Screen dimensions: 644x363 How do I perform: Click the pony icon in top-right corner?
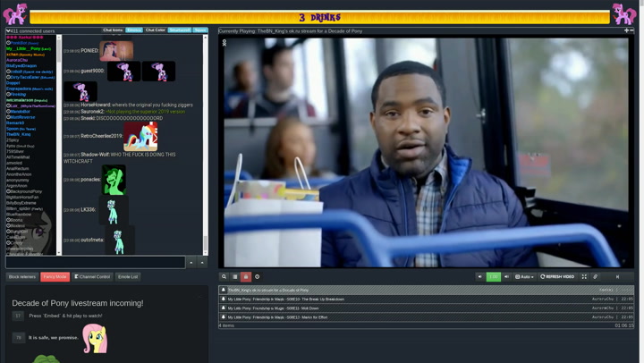pyautogui.click(x=623, y=13)
